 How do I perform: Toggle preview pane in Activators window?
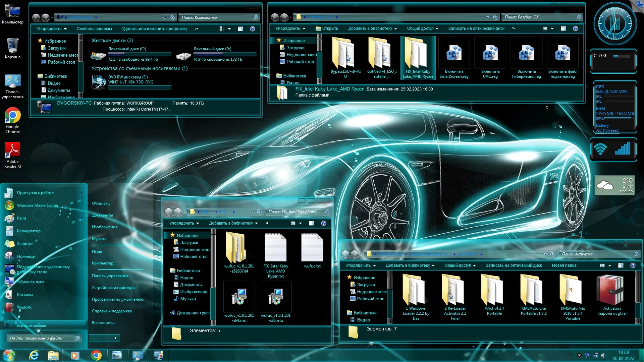(621, 265)
